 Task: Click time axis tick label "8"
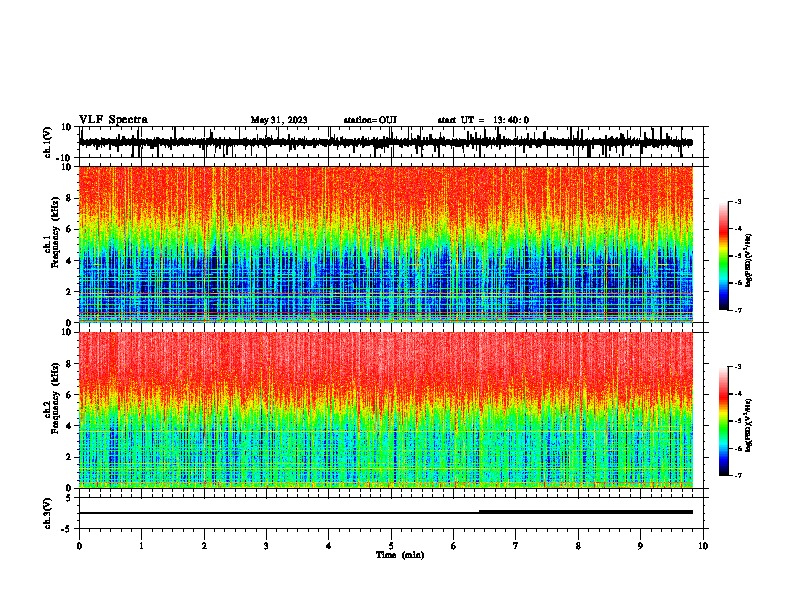click(578, 546)
